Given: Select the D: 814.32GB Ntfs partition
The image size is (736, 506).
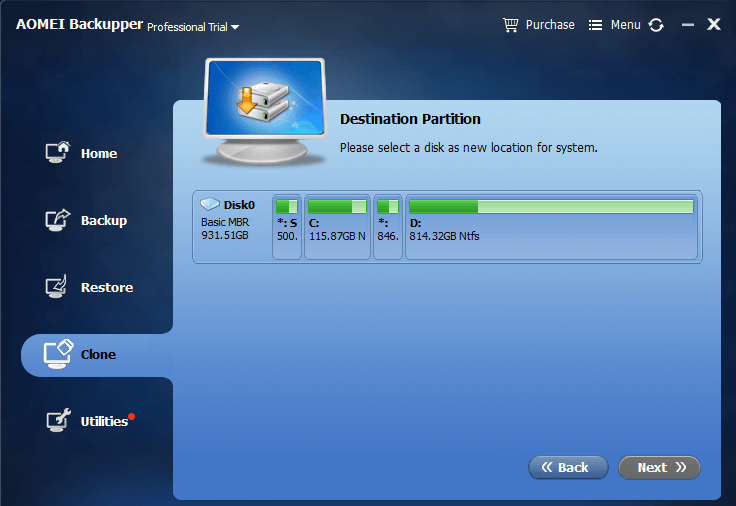Looking at the screenshot, I should tap(551, 228).
